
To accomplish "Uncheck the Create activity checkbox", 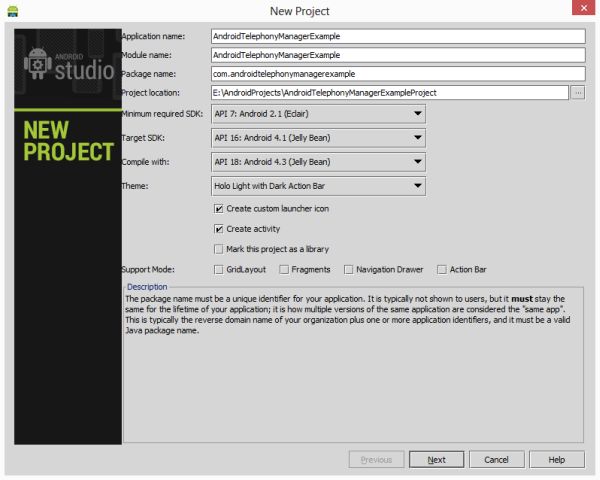I will click(x=218, y=229).
